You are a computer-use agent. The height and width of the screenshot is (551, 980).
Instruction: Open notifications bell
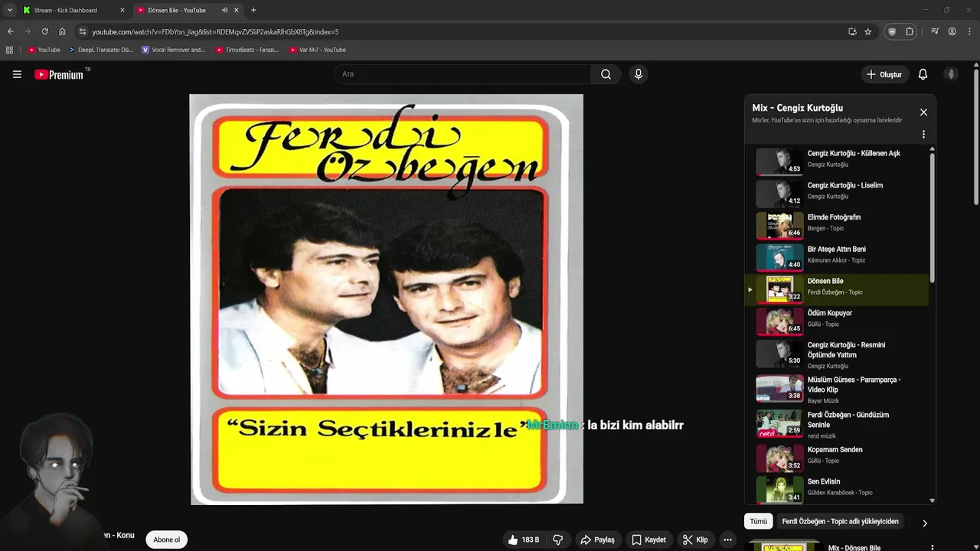(x=923, y=74)
